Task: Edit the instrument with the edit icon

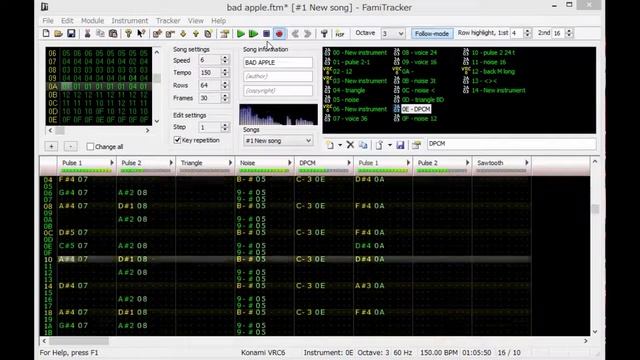Action: (416, 145)
